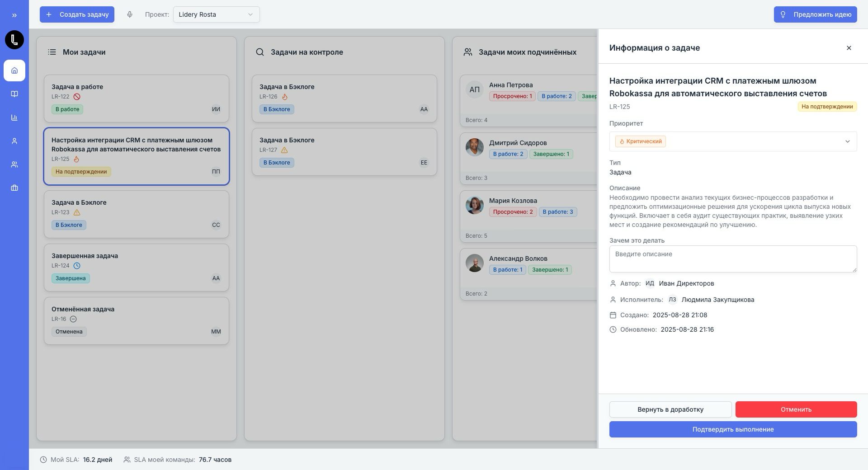
Task: Expand the Критический priority dropdown
Action: tap(732, 141)
